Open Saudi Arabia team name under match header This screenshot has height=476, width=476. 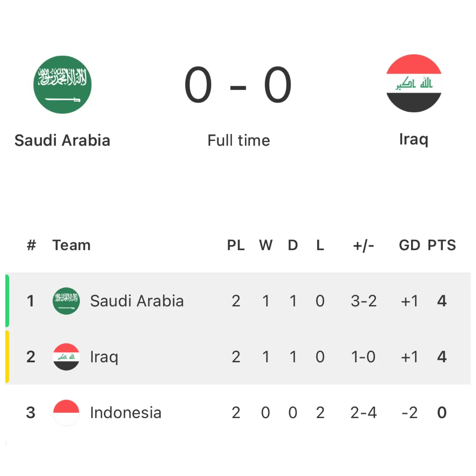point(62,140)
